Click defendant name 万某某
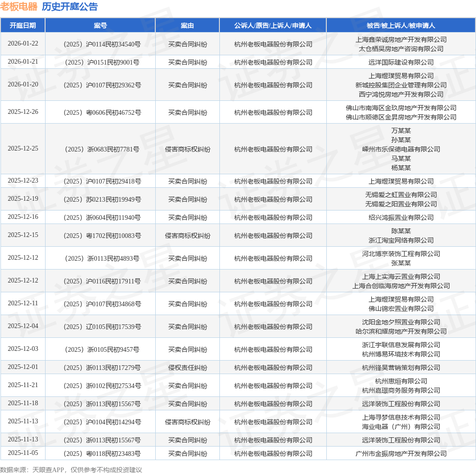The image size is (476, 474). point(401,131)
